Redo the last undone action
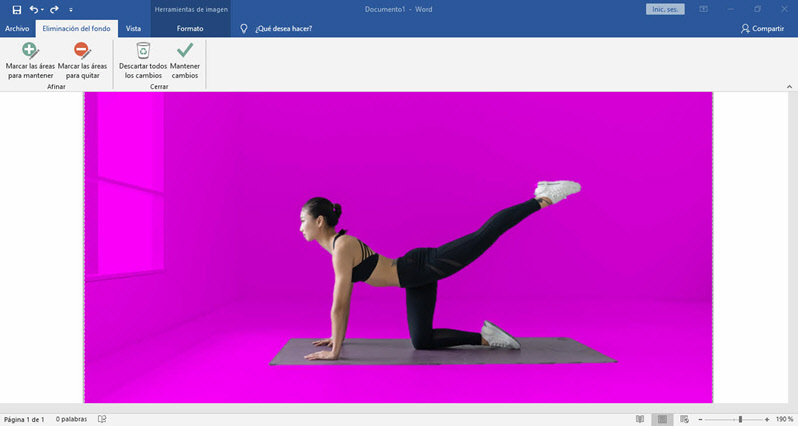Image resolution: width=799 pixels, height=426 pixels. (56, 9)
